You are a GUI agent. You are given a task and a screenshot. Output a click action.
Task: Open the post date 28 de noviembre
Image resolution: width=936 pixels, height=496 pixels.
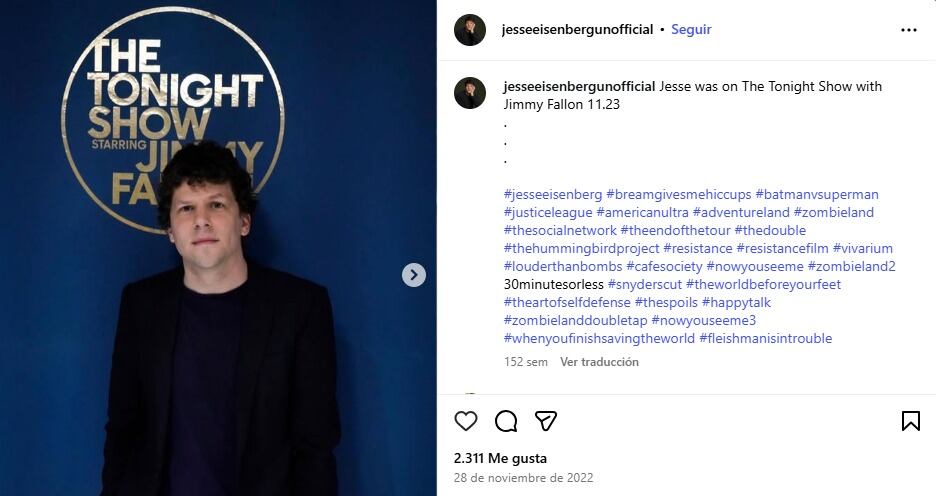point(524,478)
